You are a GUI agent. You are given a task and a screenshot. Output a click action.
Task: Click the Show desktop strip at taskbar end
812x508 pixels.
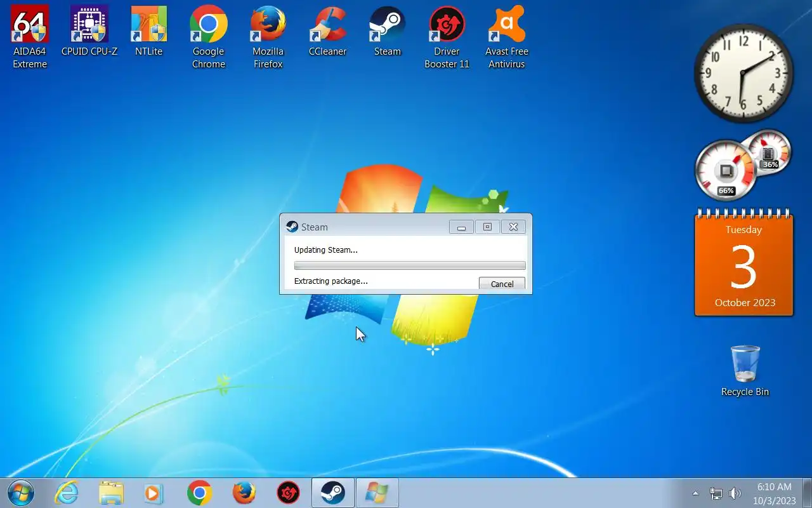pyautogui.click(x=807, y=493)
